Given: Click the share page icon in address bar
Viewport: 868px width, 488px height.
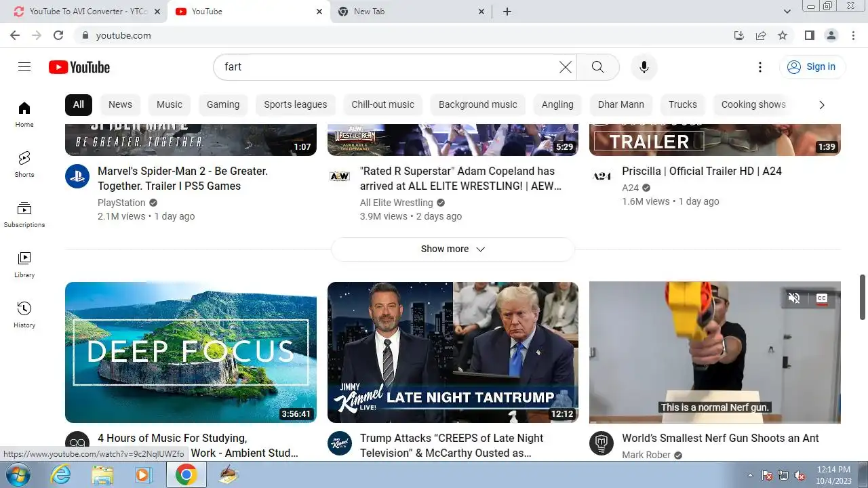Looking at the screenshot, I should (x=761, y=35).
